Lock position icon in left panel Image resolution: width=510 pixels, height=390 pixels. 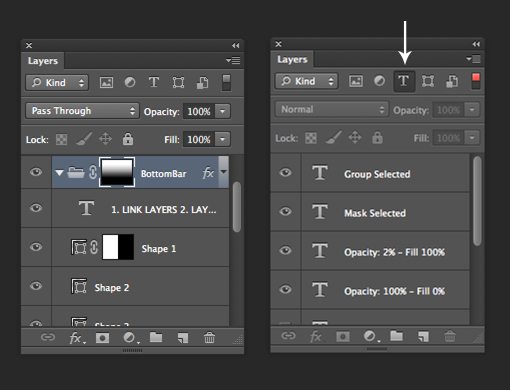(105, 139)
